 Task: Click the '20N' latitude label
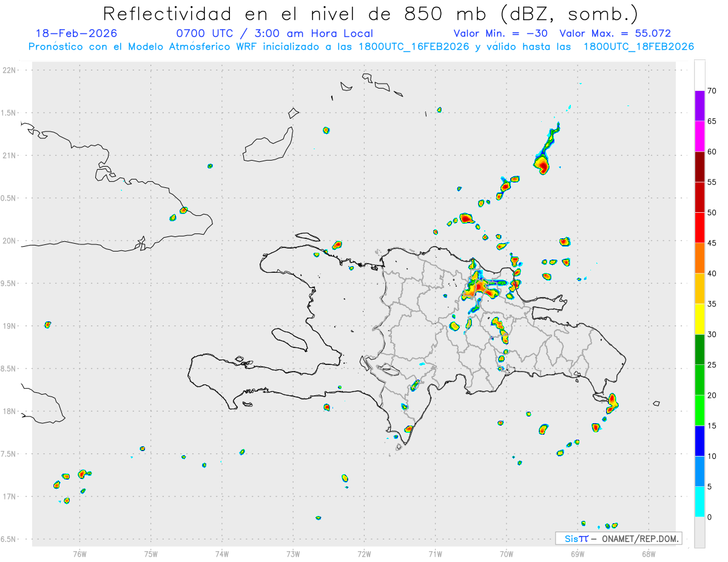[x=10, y=241]
